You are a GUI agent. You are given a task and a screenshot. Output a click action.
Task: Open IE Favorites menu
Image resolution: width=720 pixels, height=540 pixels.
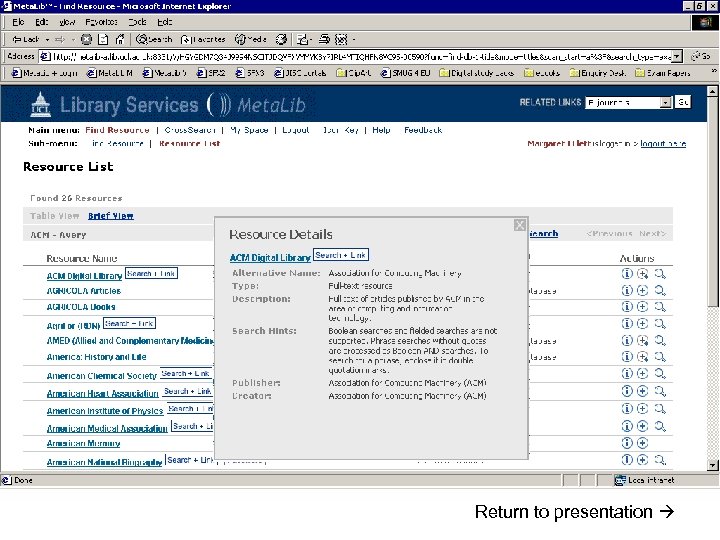[x=101, y=22]
